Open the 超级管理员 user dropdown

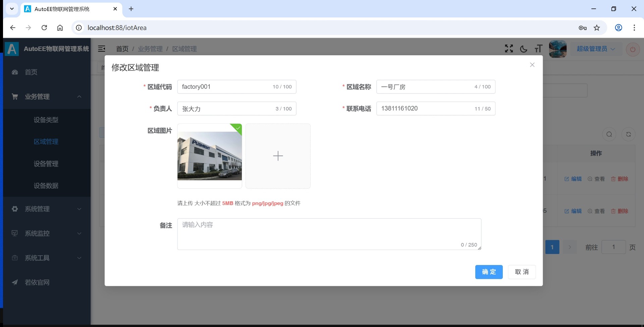(x=595, y=49)
